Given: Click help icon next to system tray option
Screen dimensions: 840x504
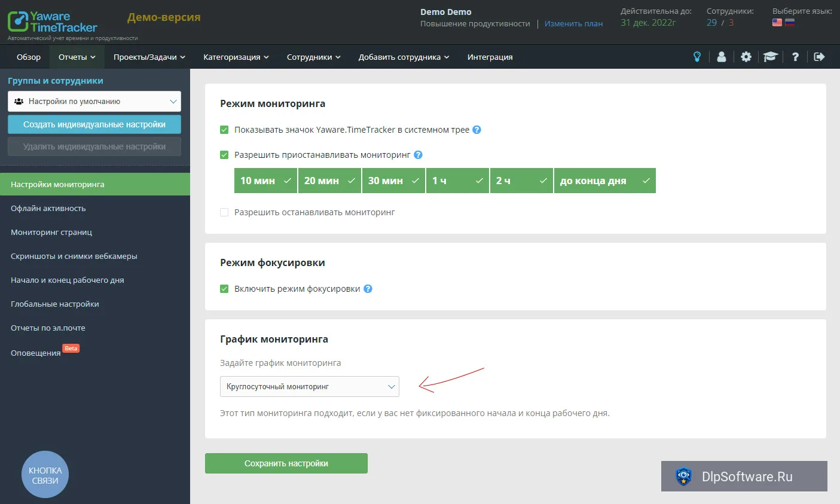Looking at the screenshot, I should tap(476, 130).
